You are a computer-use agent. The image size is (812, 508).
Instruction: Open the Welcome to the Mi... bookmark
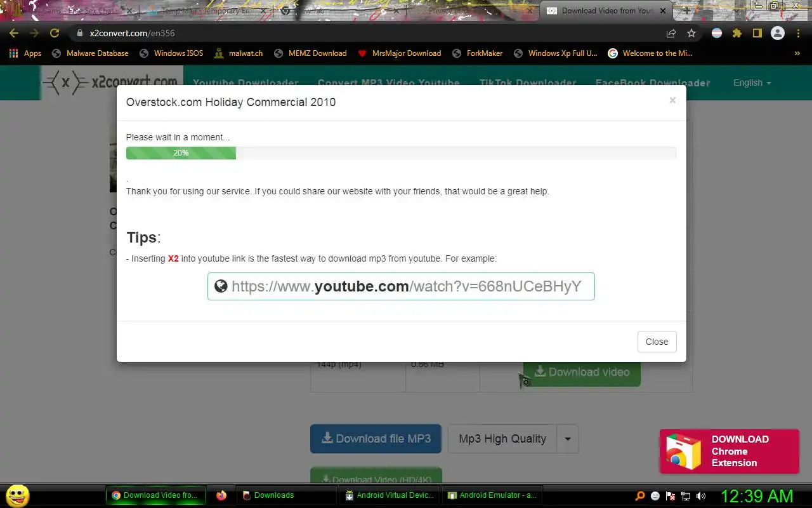coord(650,53)
